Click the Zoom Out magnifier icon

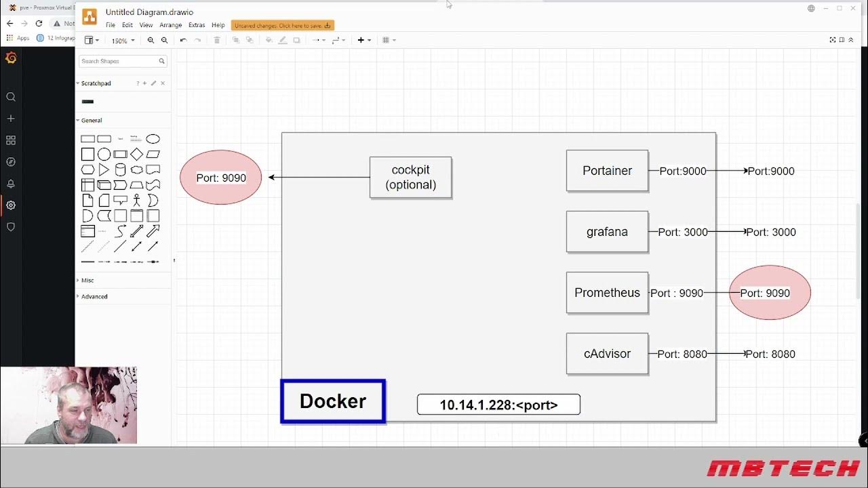tap(164, 41)
